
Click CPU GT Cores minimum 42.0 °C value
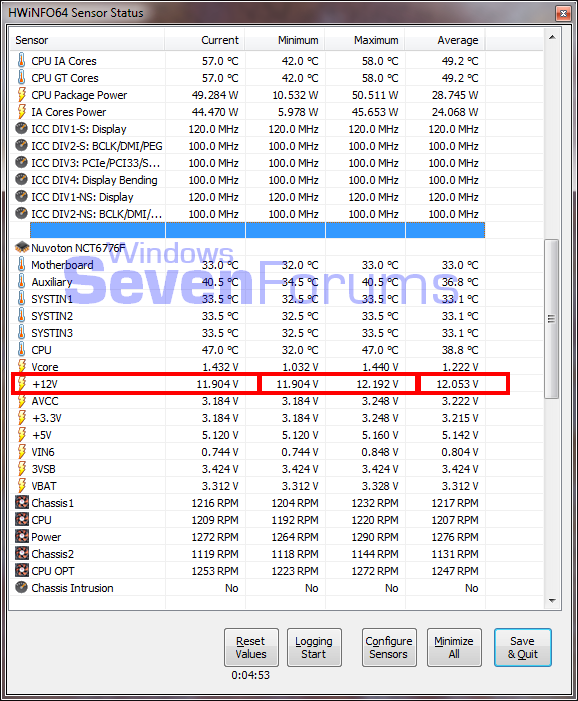[300, 78]
